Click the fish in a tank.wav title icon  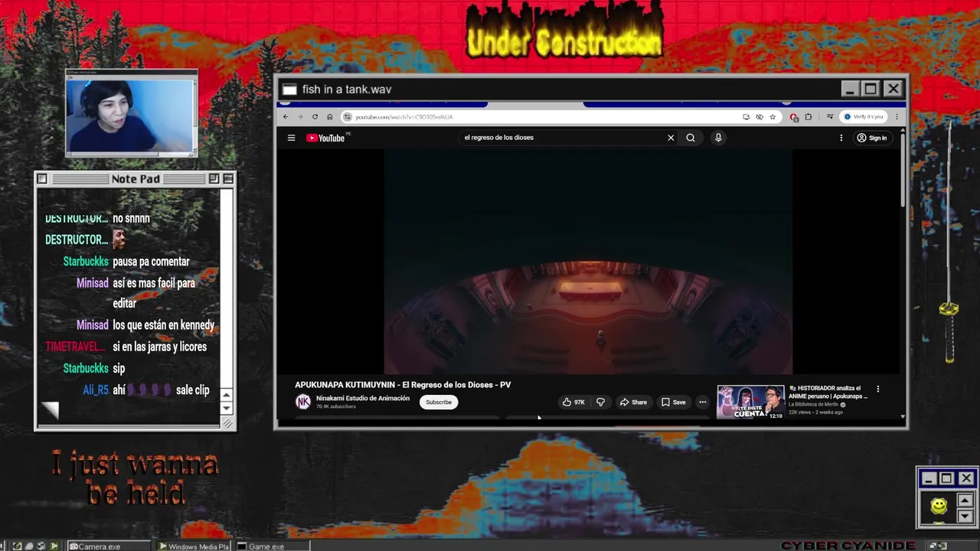(289, 90)
